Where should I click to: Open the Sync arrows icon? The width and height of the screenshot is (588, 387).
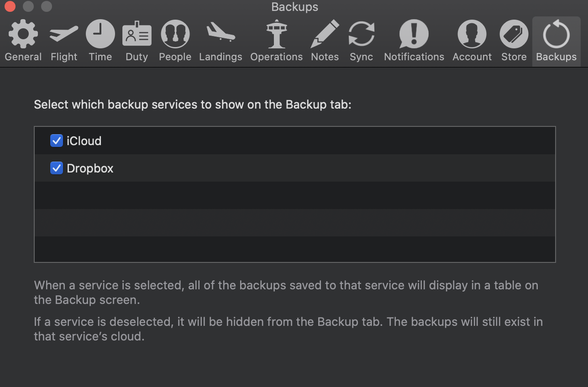tap(362, 34)
